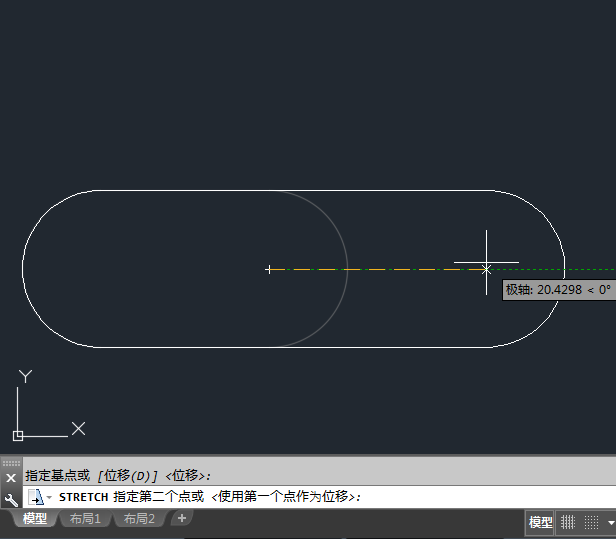Click the stretch base point marker
This screenshot has width=616, height=539.
point(269,270)
